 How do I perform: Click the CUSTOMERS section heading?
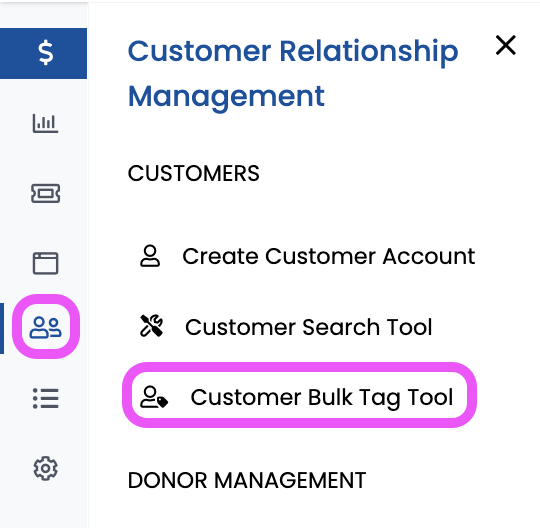[x=194, y=173]
